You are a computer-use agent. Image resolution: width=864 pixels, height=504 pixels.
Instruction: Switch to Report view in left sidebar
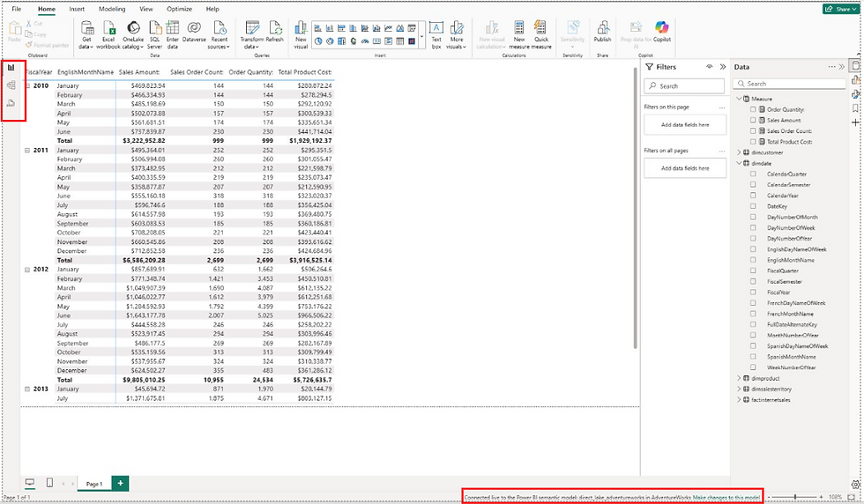point(11,68)
